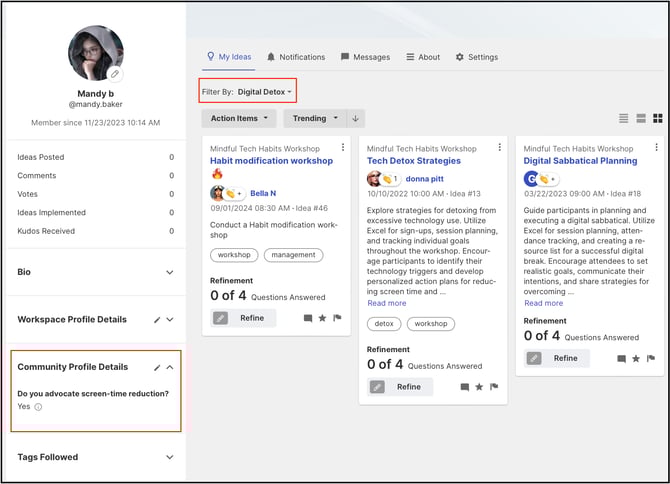
Task: Go to the Settings tab
Action: (476, 57)
